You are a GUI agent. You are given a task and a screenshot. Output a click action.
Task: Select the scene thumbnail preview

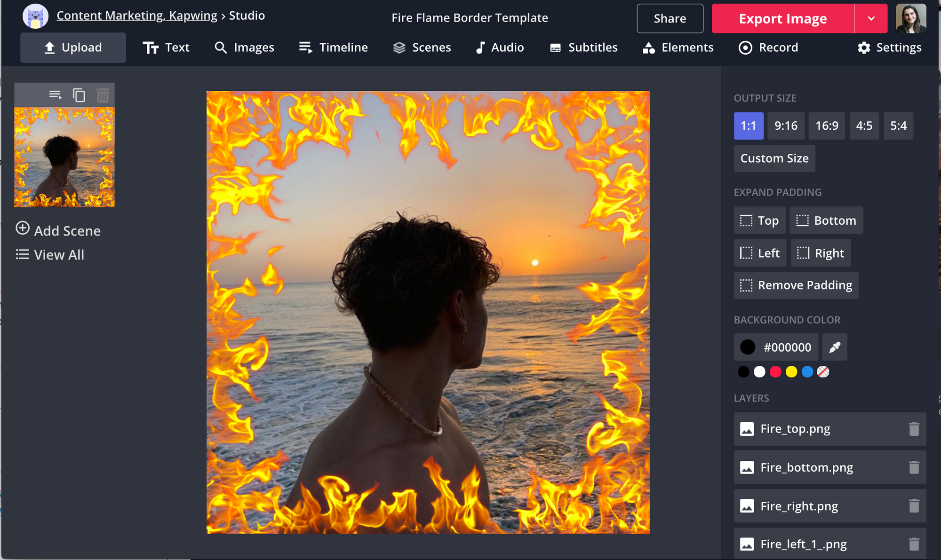(x=64, y=157)
